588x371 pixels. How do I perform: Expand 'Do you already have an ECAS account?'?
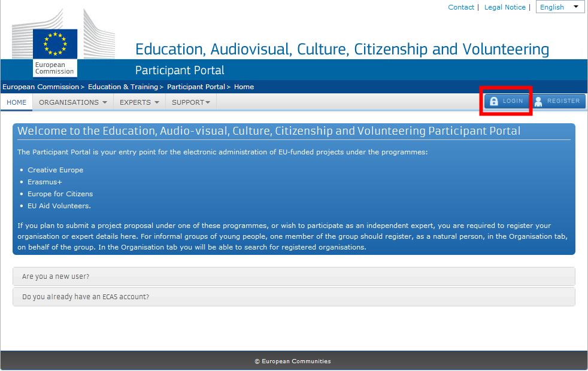[x=293, y=297]
